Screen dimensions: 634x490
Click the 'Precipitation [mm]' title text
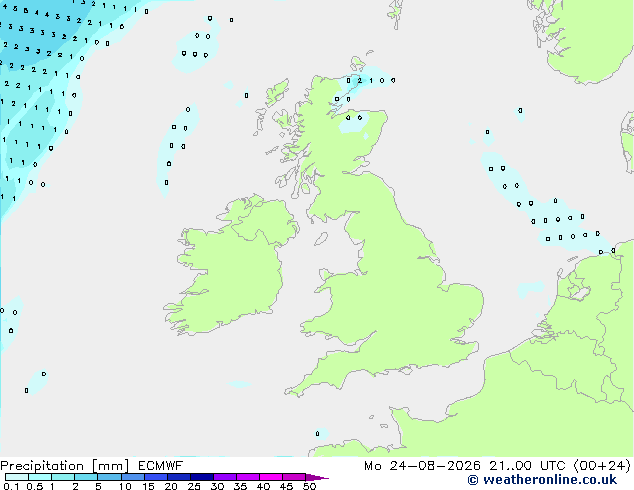(x=64, y=466)
